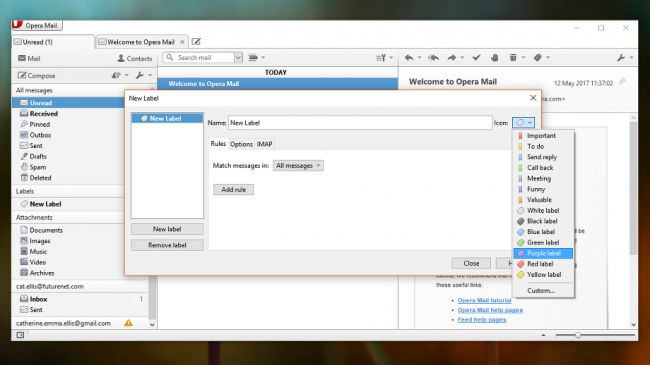
Task: Click the warning icon beside the gmail account
Action: [x=129, y=323]
